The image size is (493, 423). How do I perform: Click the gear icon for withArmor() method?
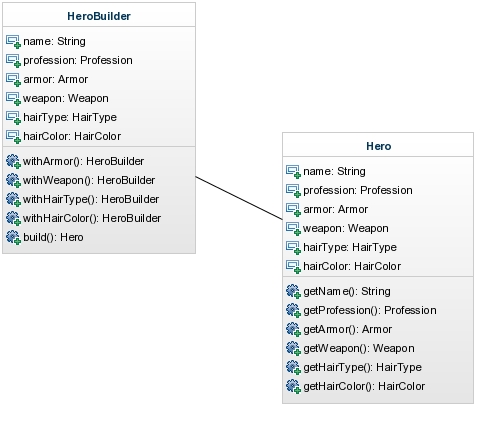[x=13, y=162]
